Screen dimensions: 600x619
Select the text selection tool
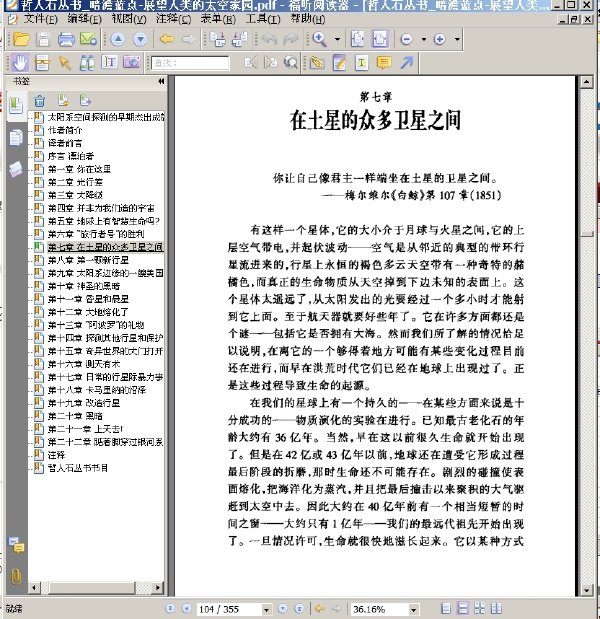click(109, 62)
